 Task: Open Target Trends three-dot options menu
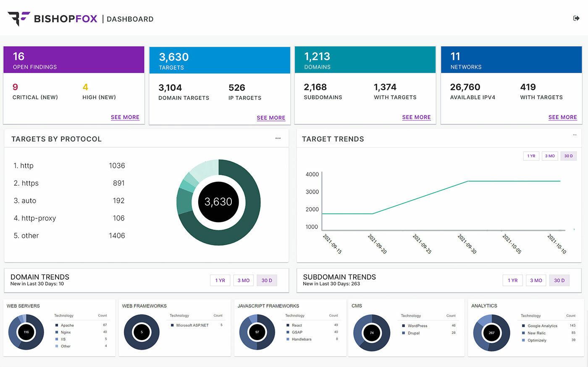(575, 135)
